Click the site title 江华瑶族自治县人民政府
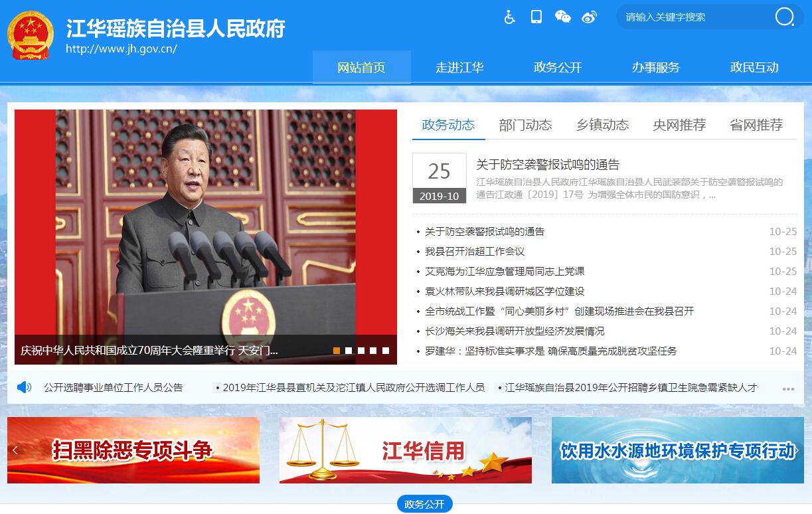Viewport: 812px width, 514px height. click(x=175, y=29)
